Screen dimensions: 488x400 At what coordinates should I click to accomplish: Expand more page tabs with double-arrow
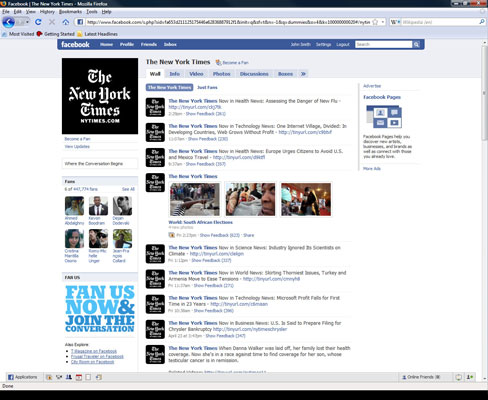tap(303, 74)
